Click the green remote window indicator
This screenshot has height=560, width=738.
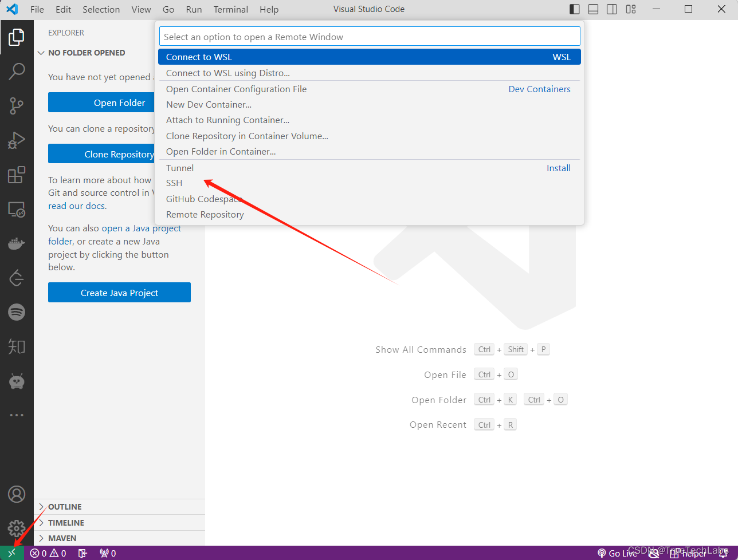pos(11,553)
